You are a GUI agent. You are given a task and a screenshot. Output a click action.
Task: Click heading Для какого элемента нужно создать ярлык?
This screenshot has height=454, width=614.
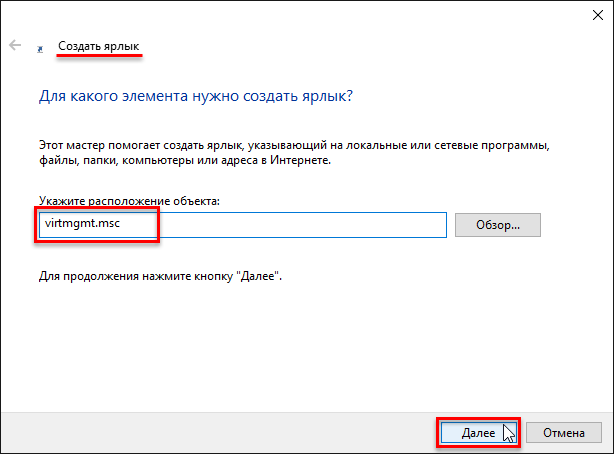(196, 96)
